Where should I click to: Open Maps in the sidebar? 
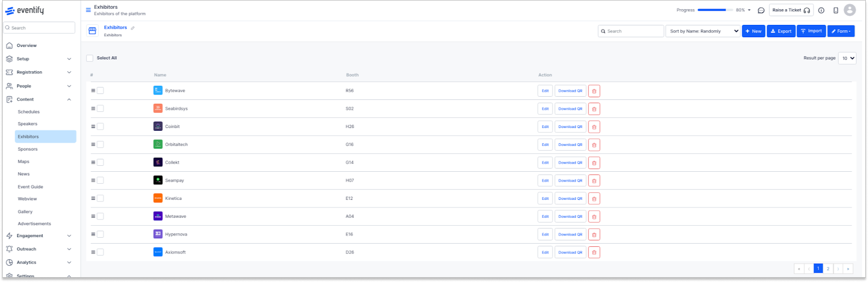pos(23,162)
